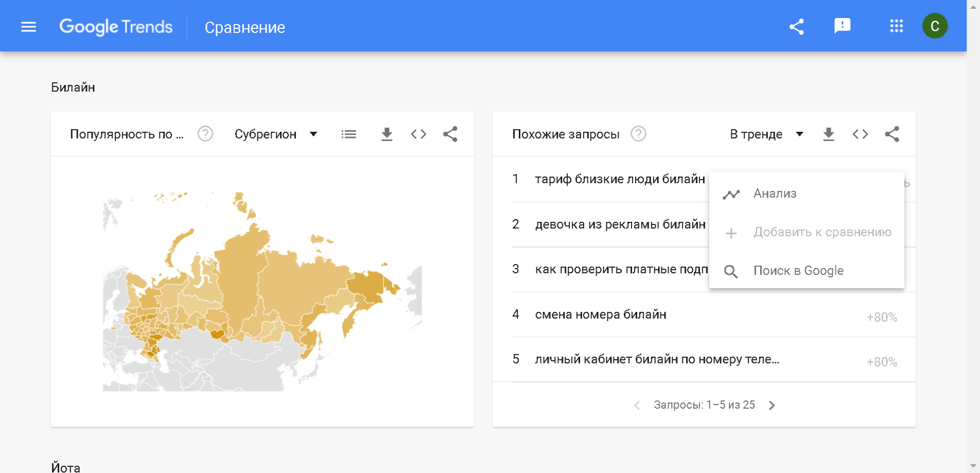Expand the В тренде dropdown
Viewport: 980px width, 473px height.
[766, 134]
